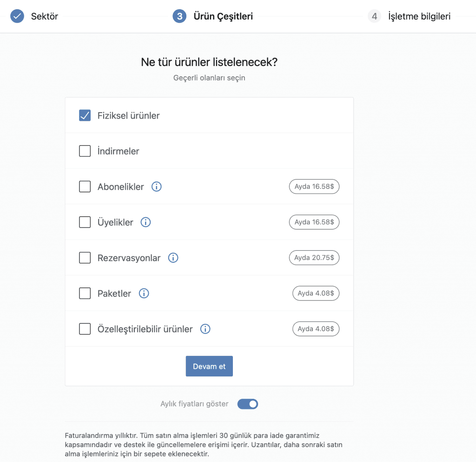476x462 pixels.
Task: Select the Paketler checkbox
Action: click(x=85, y=294)
